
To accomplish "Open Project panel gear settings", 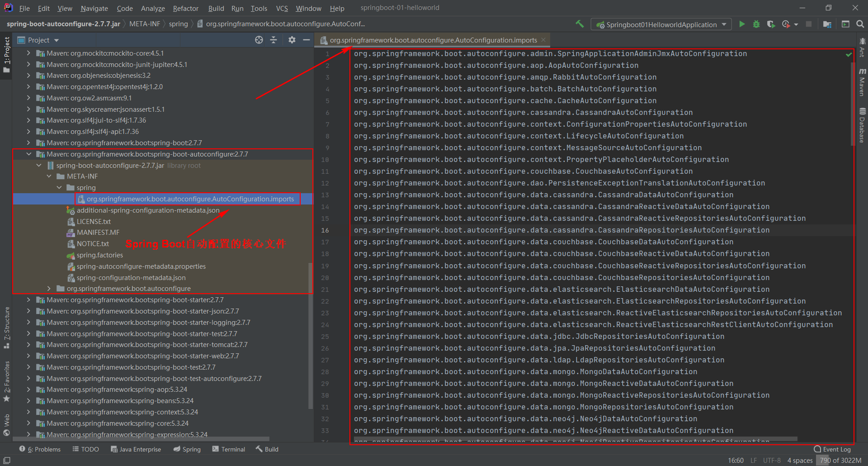I will pos(292,40).
